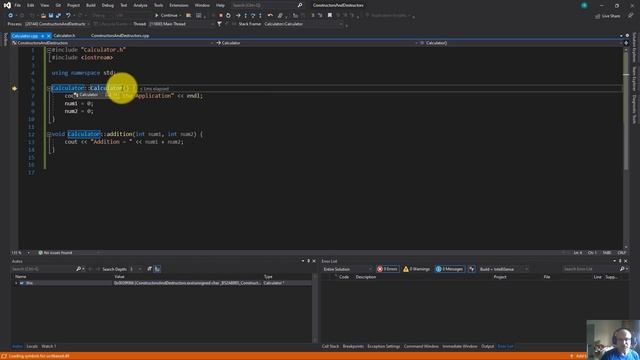Click the Restart debugging icon

(x=228, y=16)
